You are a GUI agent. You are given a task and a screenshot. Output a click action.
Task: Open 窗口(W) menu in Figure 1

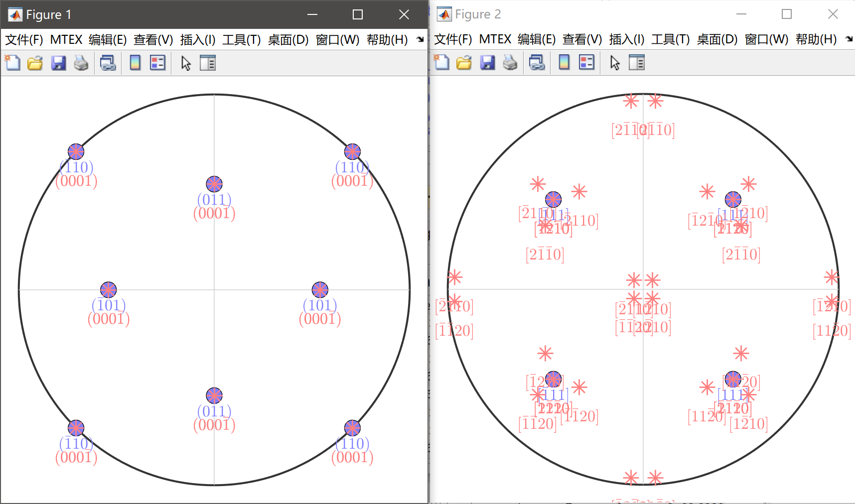coord(338,40)
